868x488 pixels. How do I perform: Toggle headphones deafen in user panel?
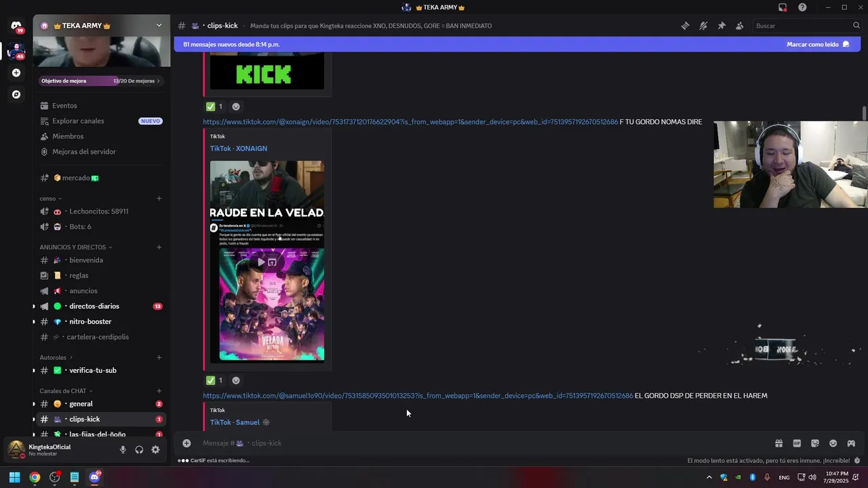point(139,449)
